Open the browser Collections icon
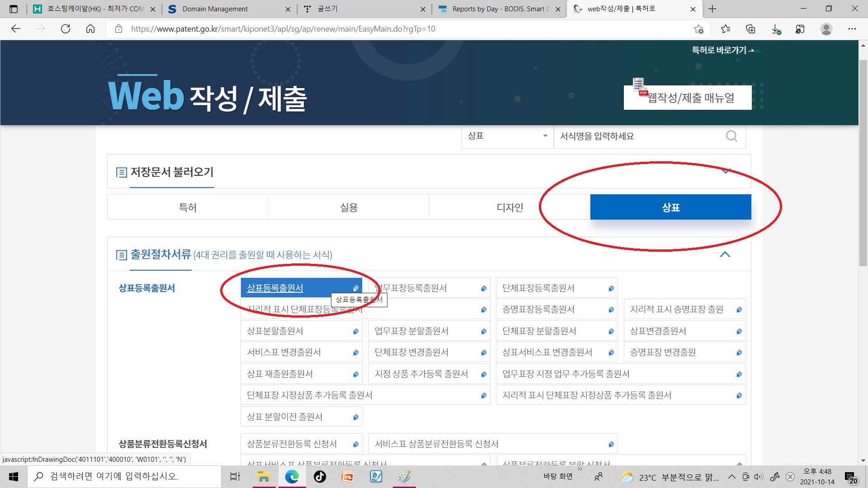The height and width of the screenshot is (488, 868). pyautogui.click(x=750, y=29)
